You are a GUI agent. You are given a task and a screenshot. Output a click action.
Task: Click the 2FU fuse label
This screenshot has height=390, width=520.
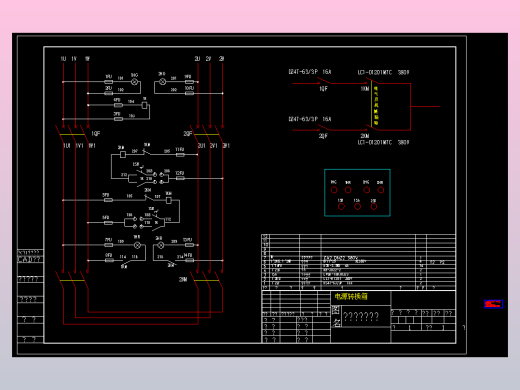point(109,88)
